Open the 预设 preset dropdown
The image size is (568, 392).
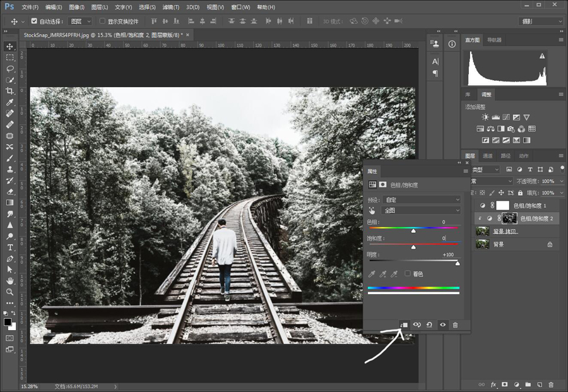(x=422, y=199)
